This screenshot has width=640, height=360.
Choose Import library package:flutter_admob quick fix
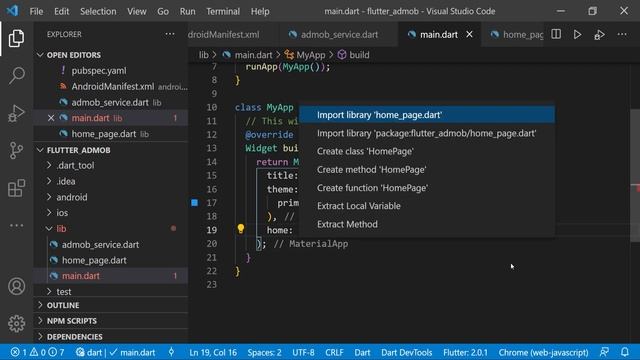(427, 133)
